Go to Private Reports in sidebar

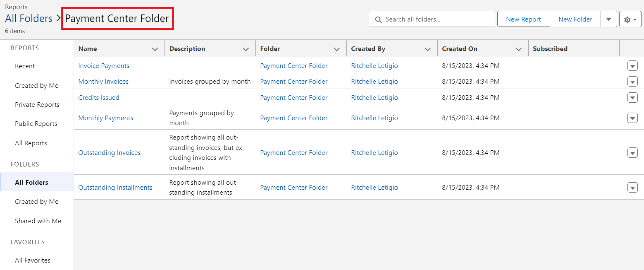tap(37, 105)
